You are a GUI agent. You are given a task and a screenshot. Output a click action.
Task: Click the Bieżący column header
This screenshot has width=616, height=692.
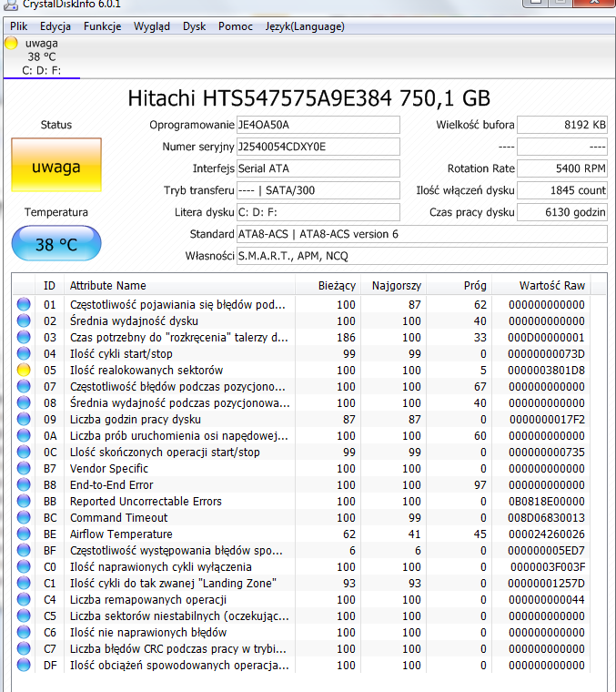[328, 286]
